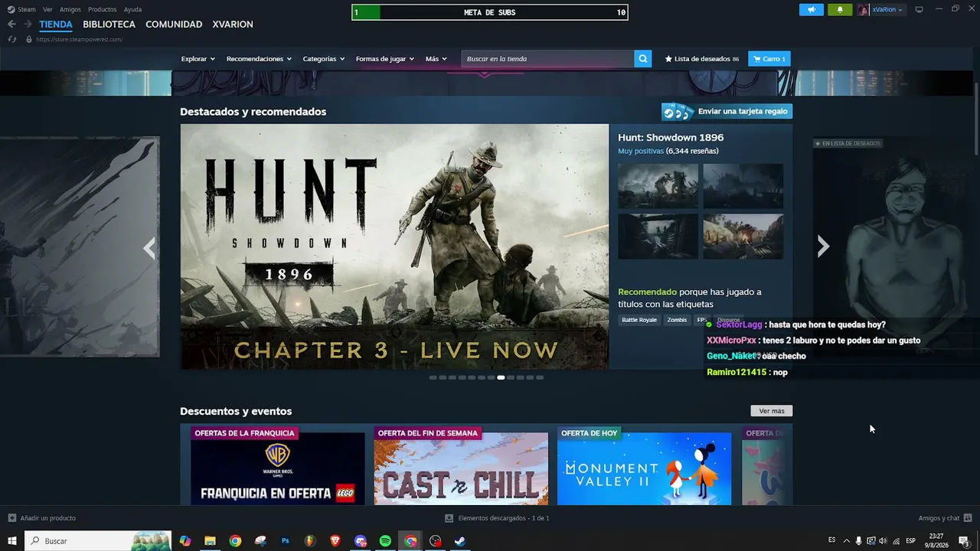Click Ver más for discounts and events
Screen dimensions: 980x551
[772, 411]
